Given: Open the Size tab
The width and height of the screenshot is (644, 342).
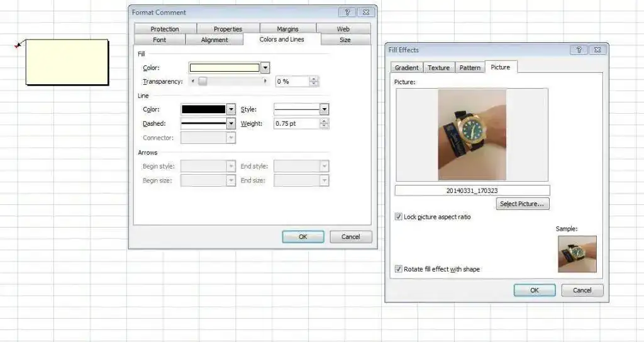Looking at the screenshot, I should (345, 40).
